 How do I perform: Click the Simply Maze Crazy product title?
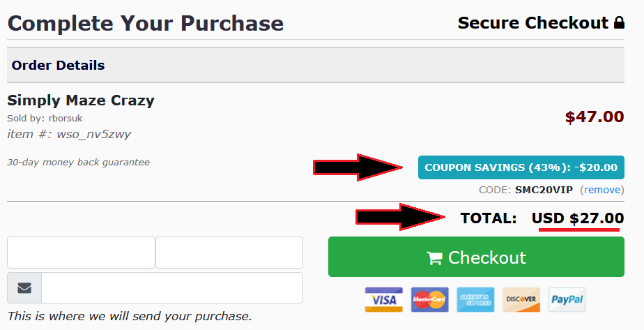(x=81, y=100)
